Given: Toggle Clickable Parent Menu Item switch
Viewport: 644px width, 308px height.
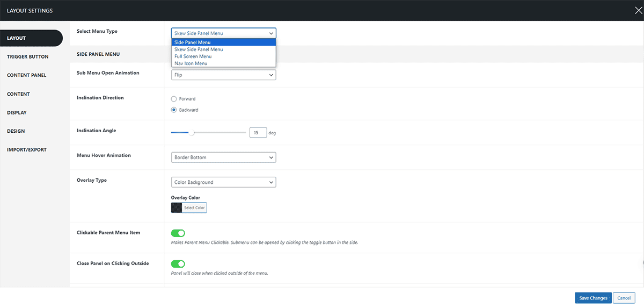Looking at the screenshot, I should (178, 233).
